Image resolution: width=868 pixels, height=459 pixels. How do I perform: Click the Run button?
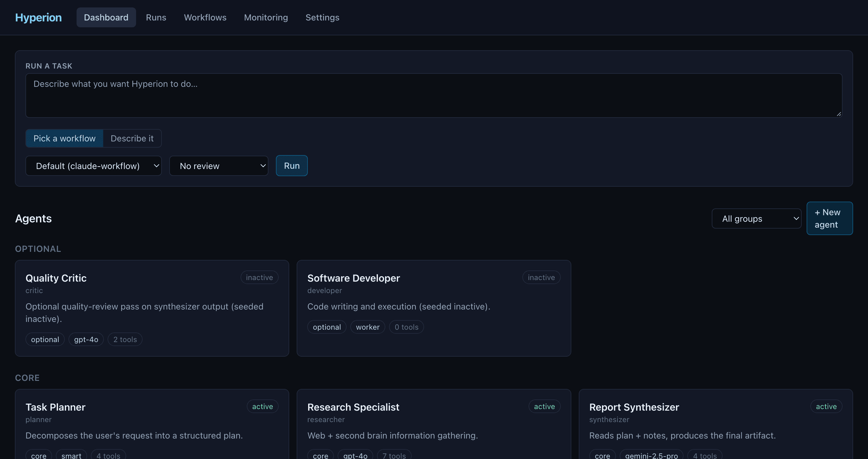click(x=292, y=166)
